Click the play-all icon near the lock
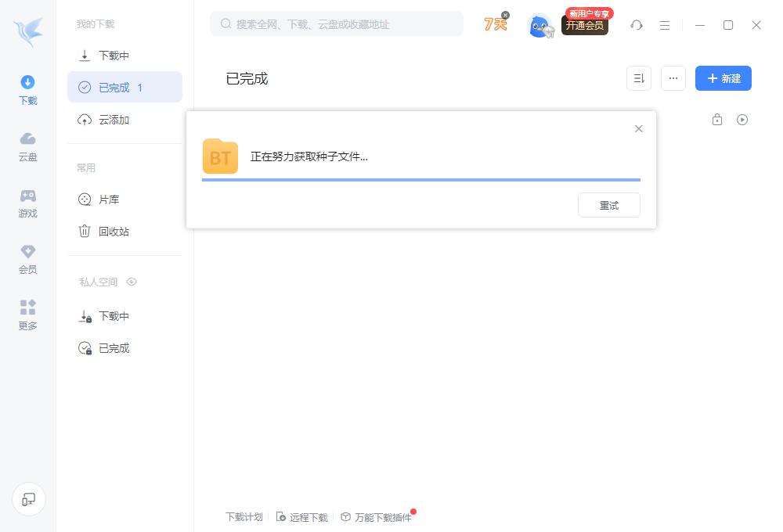Screen dimensions: 783x532 point(742,119)
